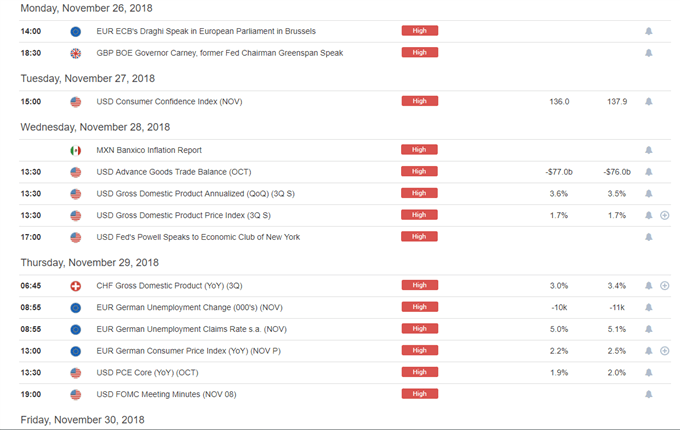
Task: Enable the bell alert for ECB's Draghi speech
Action: pyautogui.click(x=648, y=32)
